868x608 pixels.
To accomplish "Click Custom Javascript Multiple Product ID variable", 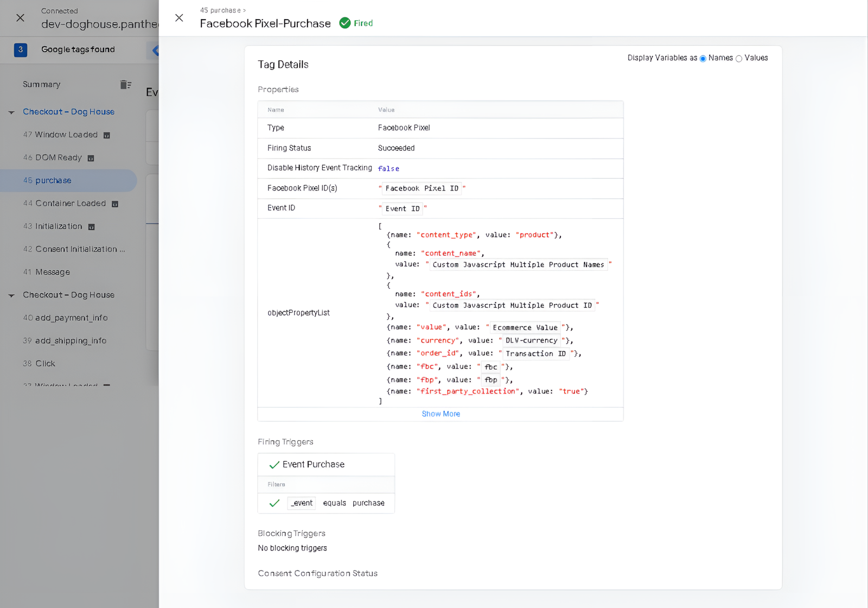I will [x=512, y=306].
